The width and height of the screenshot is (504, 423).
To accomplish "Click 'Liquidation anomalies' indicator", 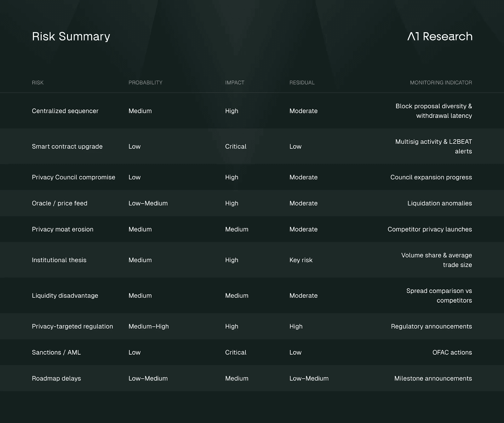I will click(x=440, y=203).
